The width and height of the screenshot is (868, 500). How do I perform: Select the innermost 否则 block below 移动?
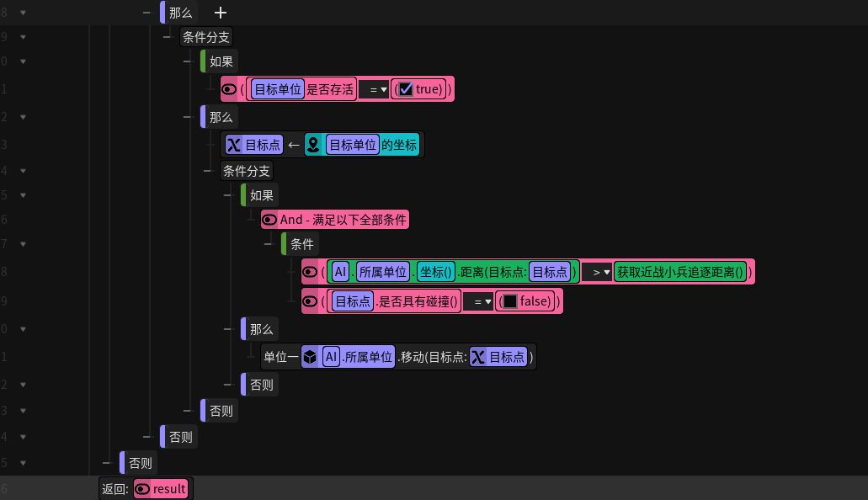point(261,385)
